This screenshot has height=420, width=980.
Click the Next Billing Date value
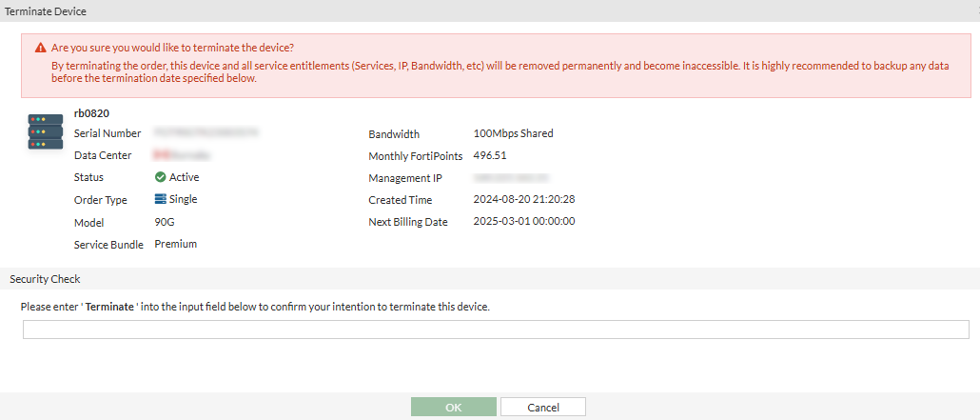(x=523, y=222)
